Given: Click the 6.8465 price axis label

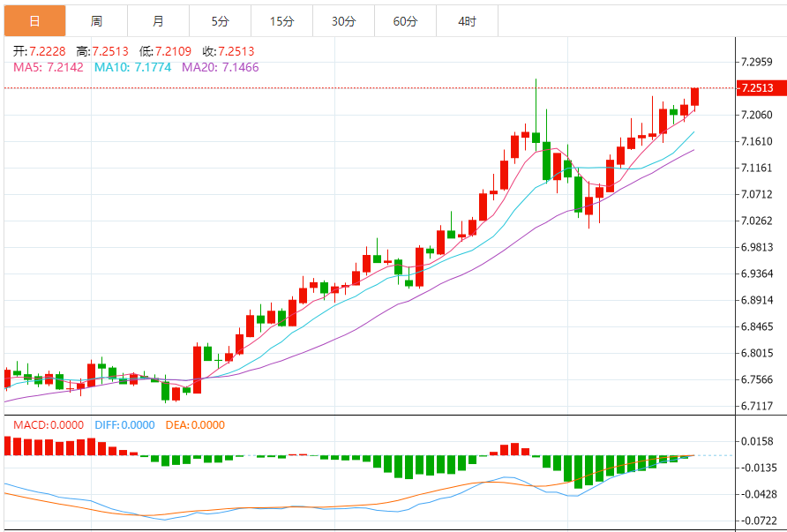Looking at the screenshot, I should coord(757,326).
